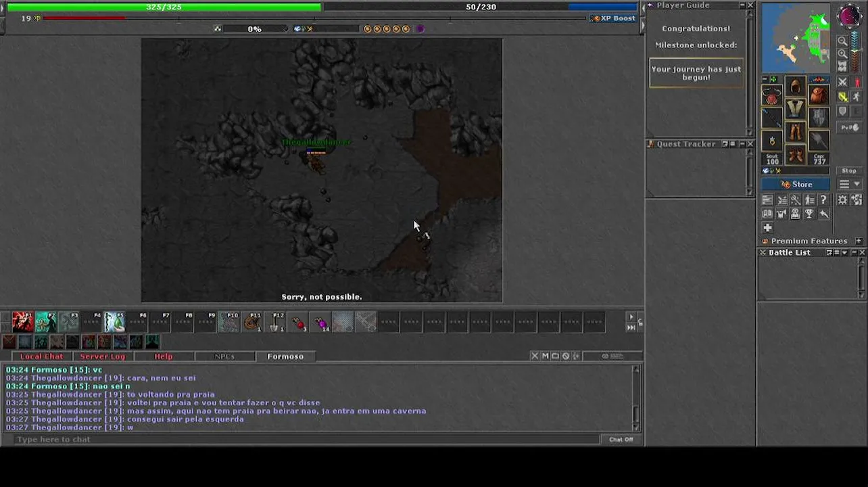
Task: Click the green health bar
Action: pos(163,7)
